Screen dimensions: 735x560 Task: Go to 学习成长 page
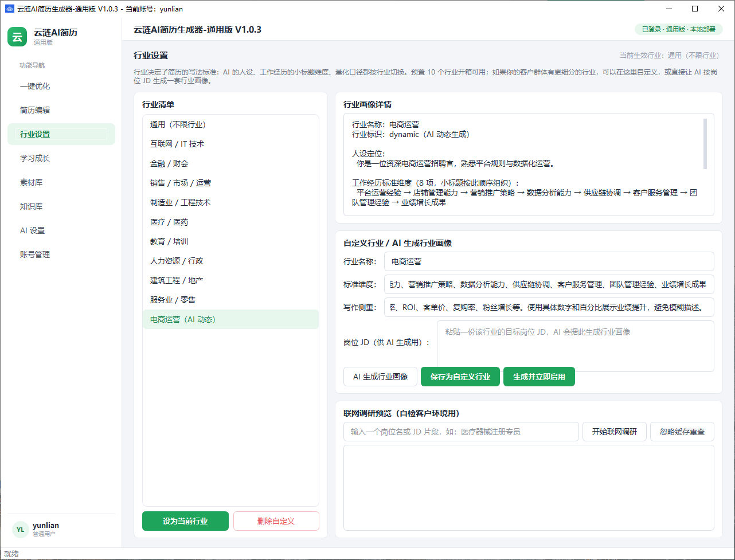pyautogui.click(x=61, y=158)
